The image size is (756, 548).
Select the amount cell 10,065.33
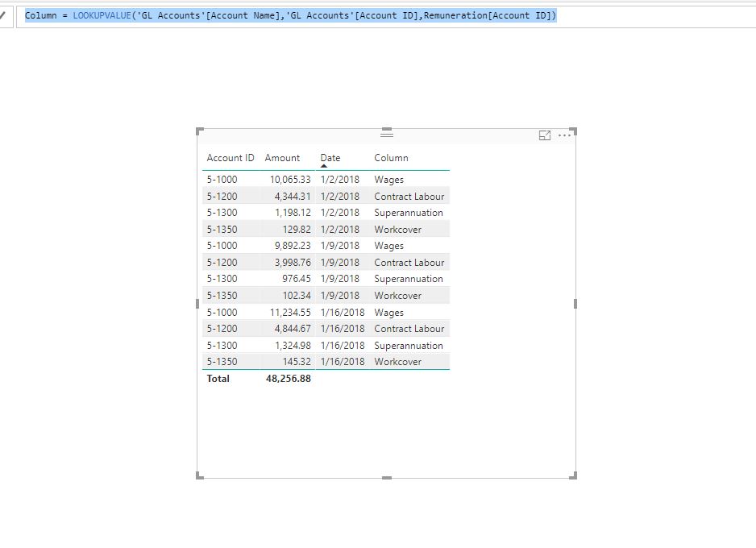coord(290,180)
